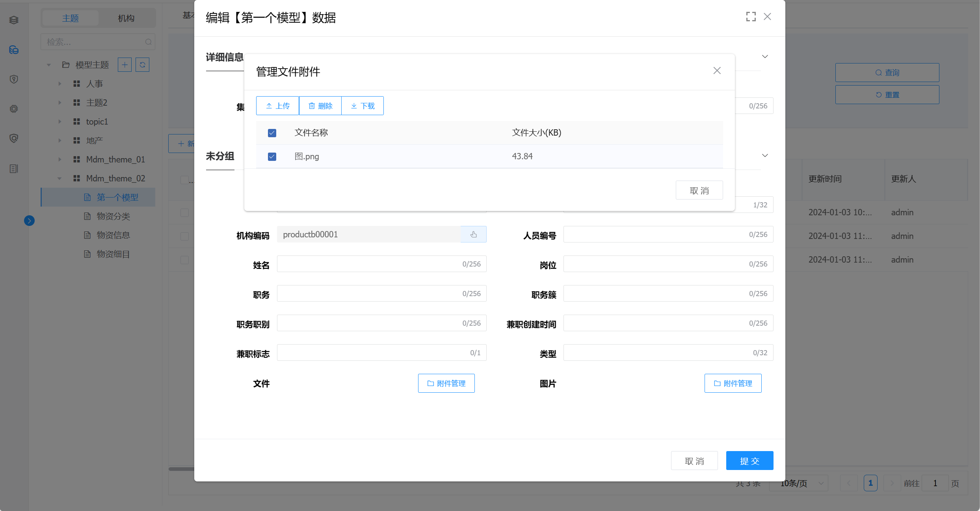
Task: Click the 图.png file name
Action: click(307, 157)
